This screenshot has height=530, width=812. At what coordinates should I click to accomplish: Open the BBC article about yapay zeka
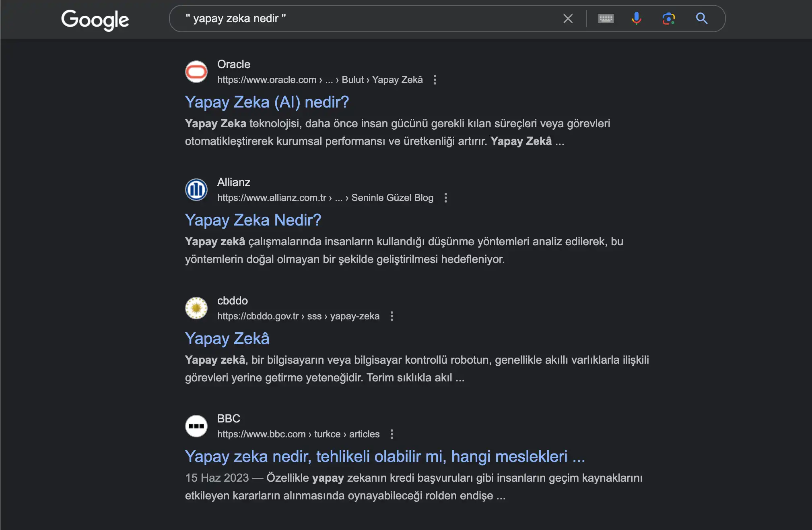pyautogui.click(x=385, y=456)
